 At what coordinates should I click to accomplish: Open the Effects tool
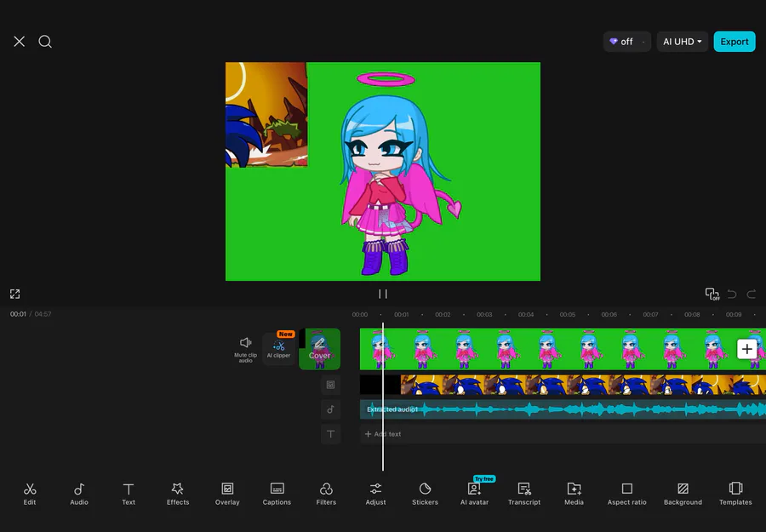178,494
